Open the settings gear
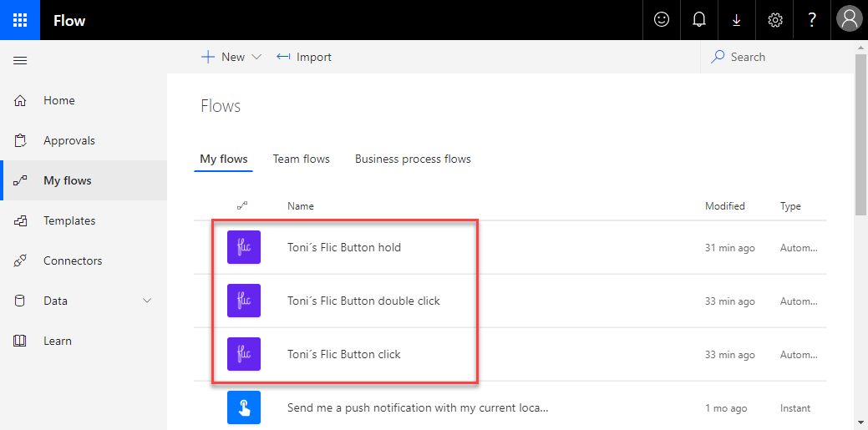This screenshot has width=868, height=430. tap(774, 20)
